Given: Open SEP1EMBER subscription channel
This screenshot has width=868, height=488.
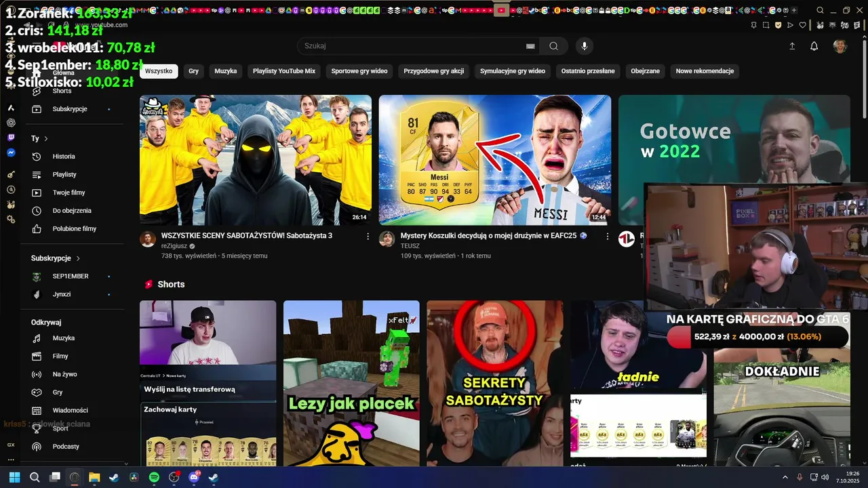Looking at the screenshot, I should coord(71,277).
